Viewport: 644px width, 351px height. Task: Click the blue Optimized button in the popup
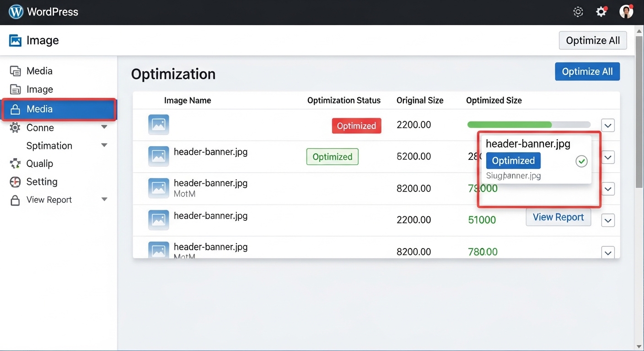[x=513, y=160]
